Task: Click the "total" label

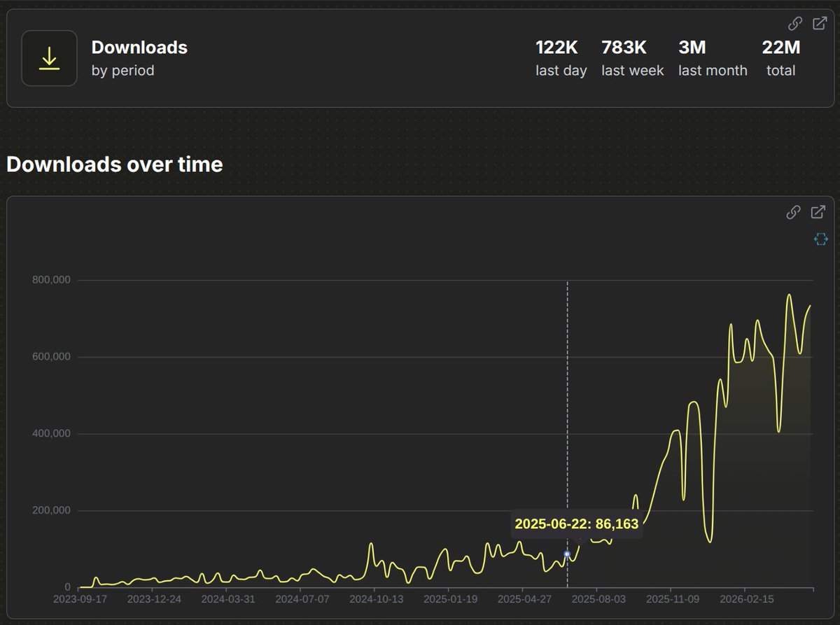Action: (x=780, y=71)
